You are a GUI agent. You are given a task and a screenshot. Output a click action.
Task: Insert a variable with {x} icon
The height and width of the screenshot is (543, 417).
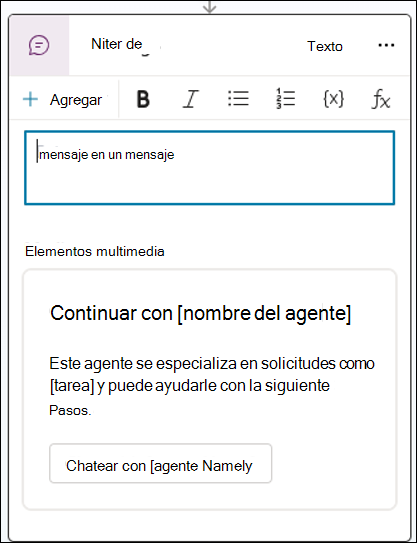[x=333, y=99]
